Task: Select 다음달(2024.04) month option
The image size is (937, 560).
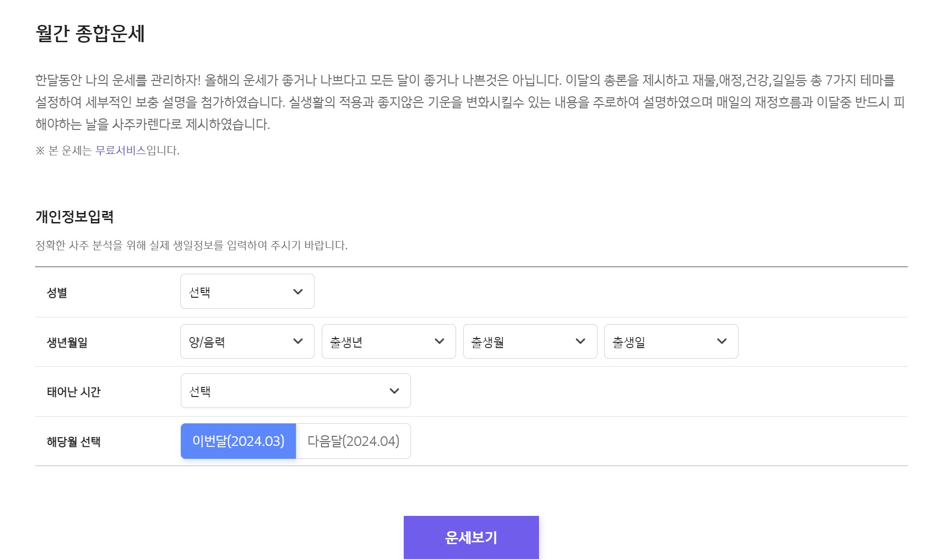Action: 353,441
